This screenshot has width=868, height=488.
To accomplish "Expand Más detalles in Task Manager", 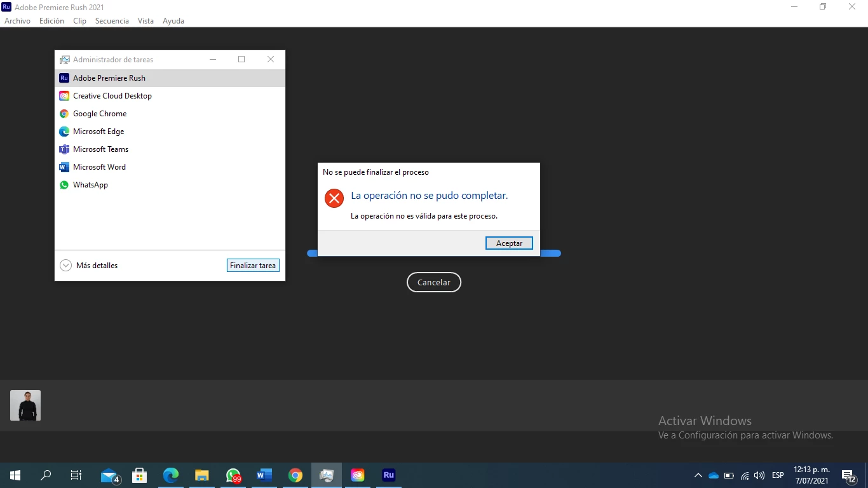I will [88, 266].
